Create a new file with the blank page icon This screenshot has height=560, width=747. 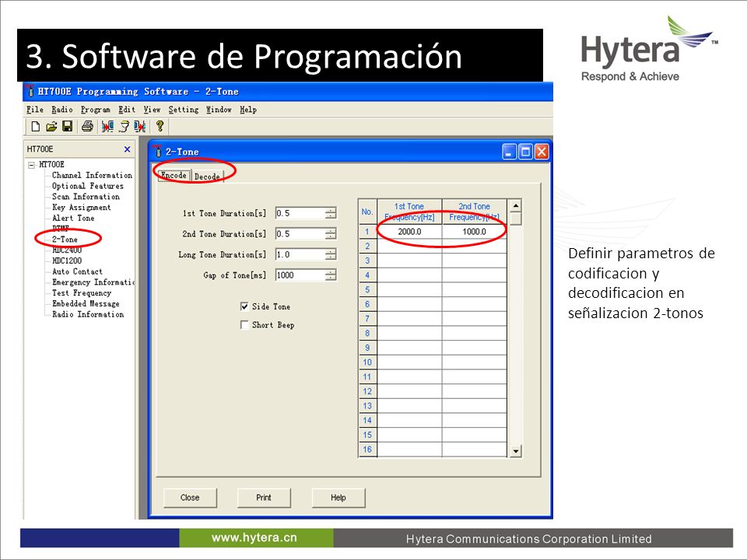tap(35, 127)
